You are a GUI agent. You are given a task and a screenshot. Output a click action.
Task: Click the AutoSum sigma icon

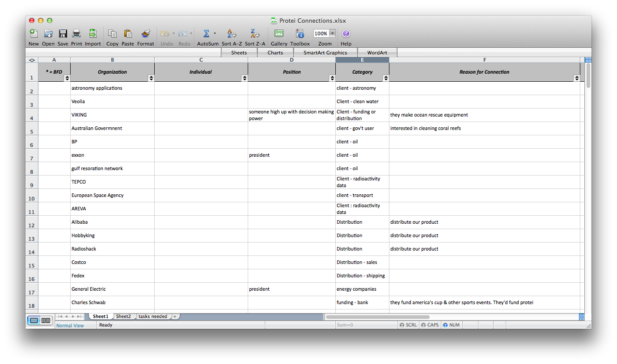tap(206, 33)
